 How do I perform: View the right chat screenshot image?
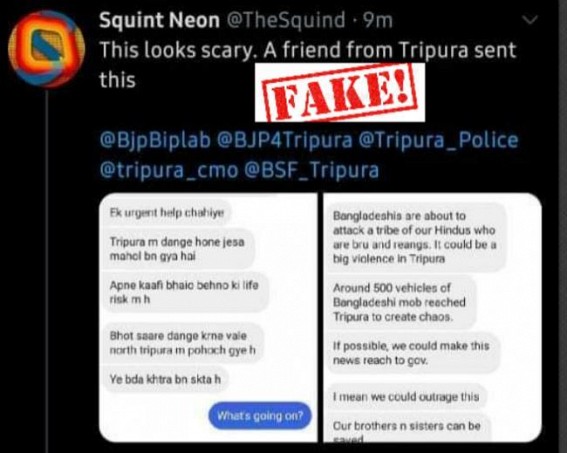[432, 317]
